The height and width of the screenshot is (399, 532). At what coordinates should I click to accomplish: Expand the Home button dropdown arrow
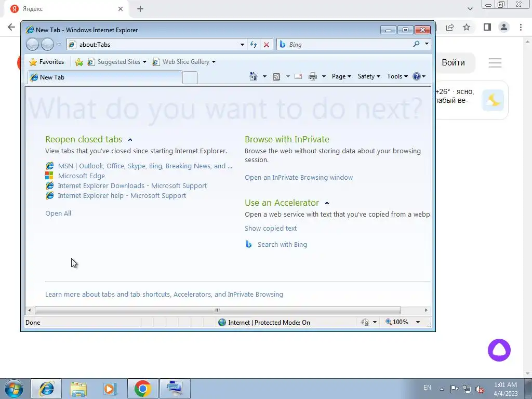click(264, 76)
